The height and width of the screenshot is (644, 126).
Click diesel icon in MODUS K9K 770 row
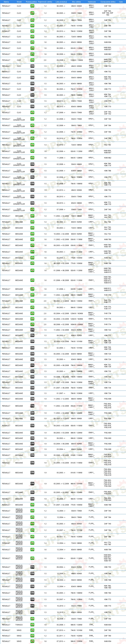[x=32, y=606]
